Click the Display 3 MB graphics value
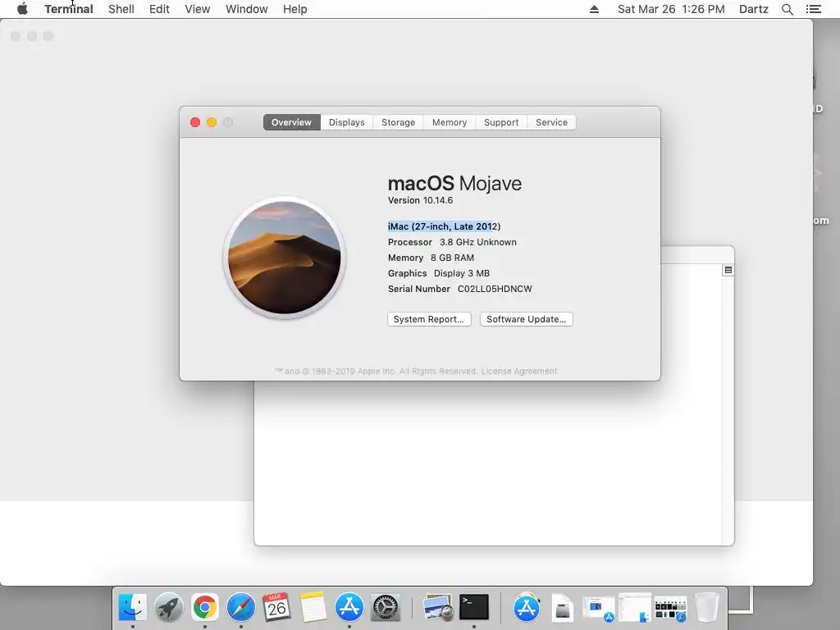The width and height of the screenshot is (840, 630). point(462,273)
